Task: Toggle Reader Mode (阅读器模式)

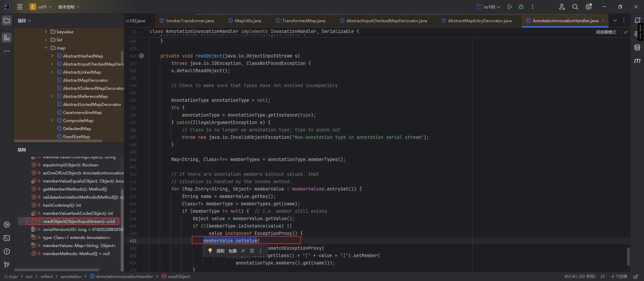Action: coord(606,32)
